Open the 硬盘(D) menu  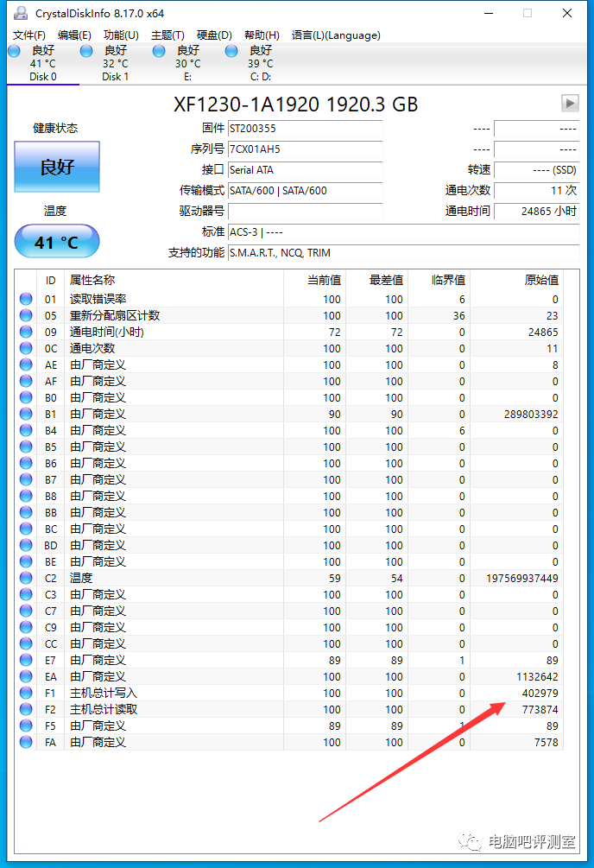click(x=214, y=35)
